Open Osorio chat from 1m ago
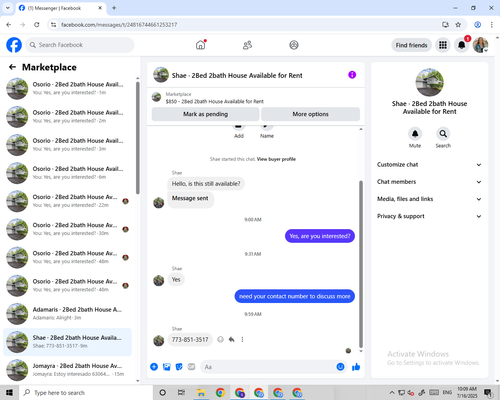The width and height of the screenshot is (500, 400). 67,88
